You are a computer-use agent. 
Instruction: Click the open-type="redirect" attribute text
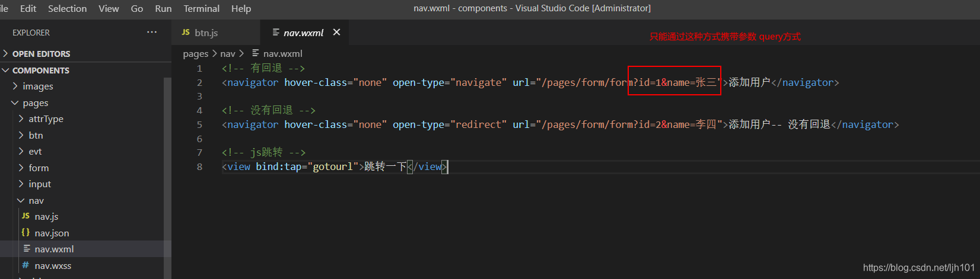(450, 125)
